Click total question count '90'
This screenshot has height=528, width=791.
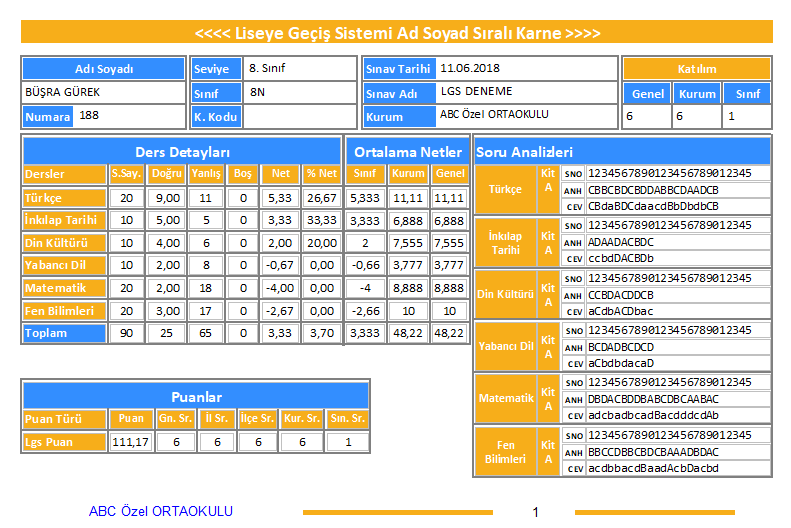[127, 333]
